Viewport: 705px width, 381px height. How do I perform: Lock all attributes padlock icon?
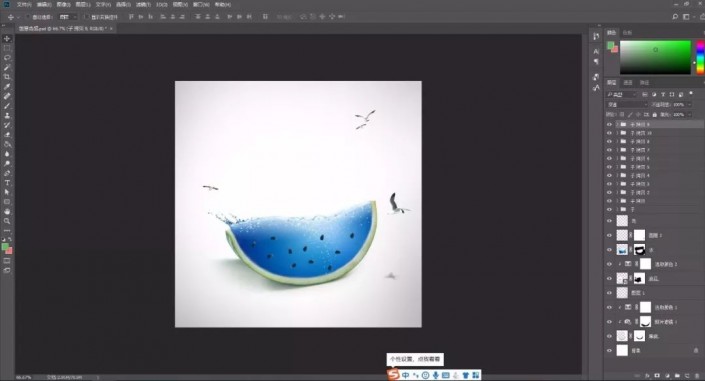pyautogui.click(x=654, y=115)
